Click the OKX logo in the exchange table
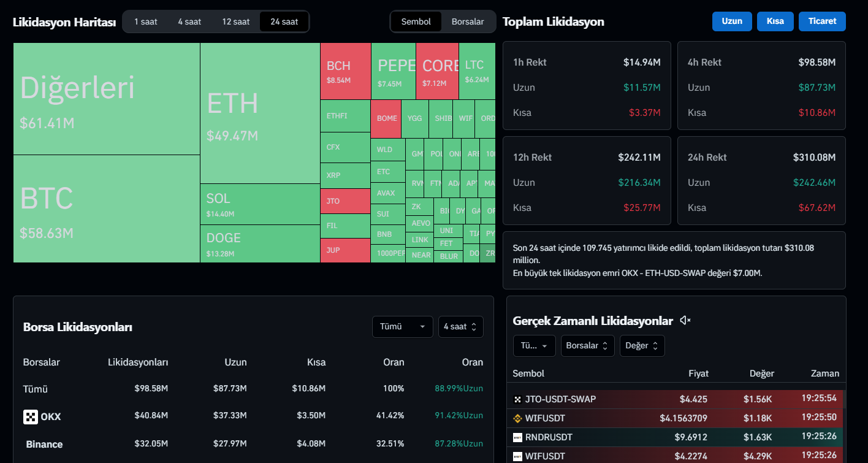Image resolution: width=868 pixels, height=463 pixels. pos(31,417)
